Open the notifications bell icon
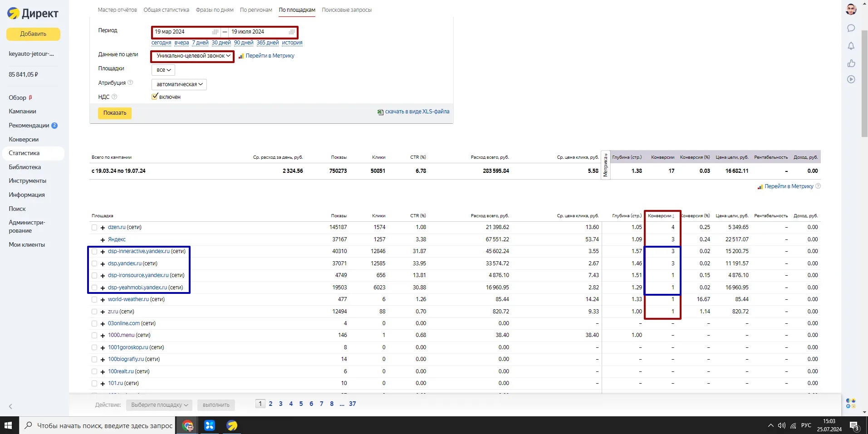The image size is (868, 434). tap(851, 46)
